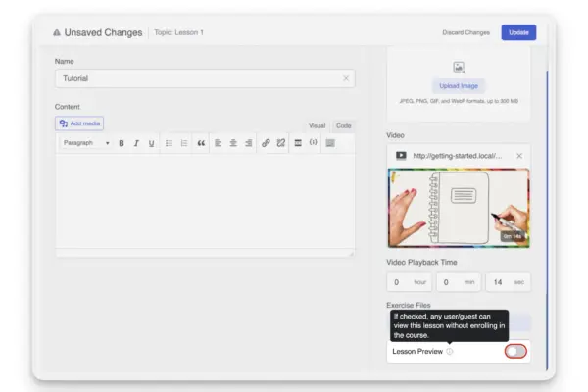Open the Paragraph format dropdown
This screenshot has width=588, height=392.
point(85,143)
